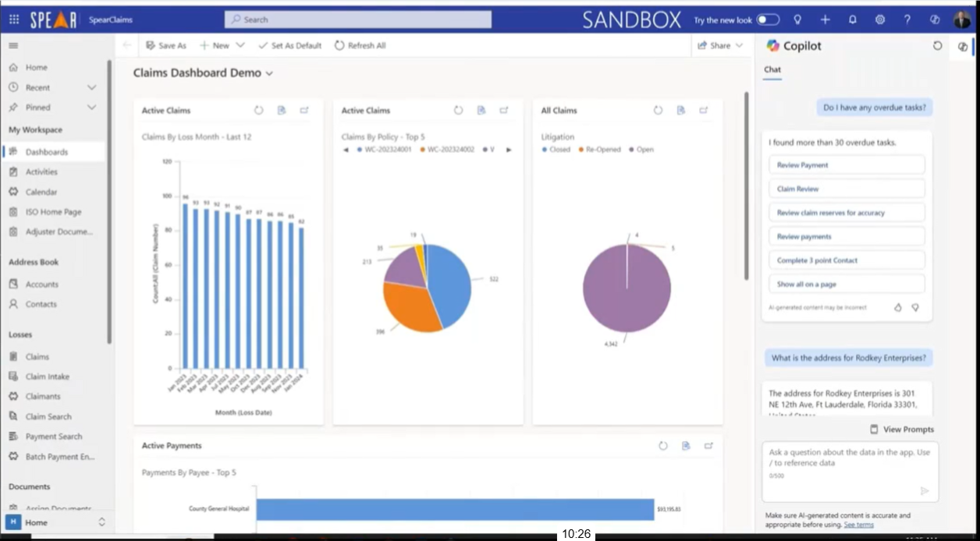Open the Claims Dashboard Demo dropdown

click(269, 73)
